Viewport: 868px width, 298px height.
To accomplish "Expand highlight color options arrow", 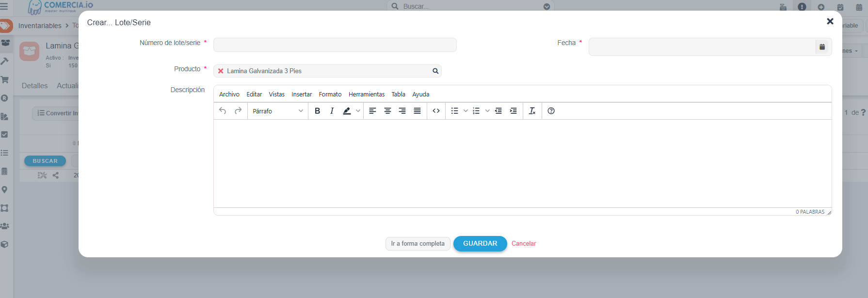I will (358, 111).
